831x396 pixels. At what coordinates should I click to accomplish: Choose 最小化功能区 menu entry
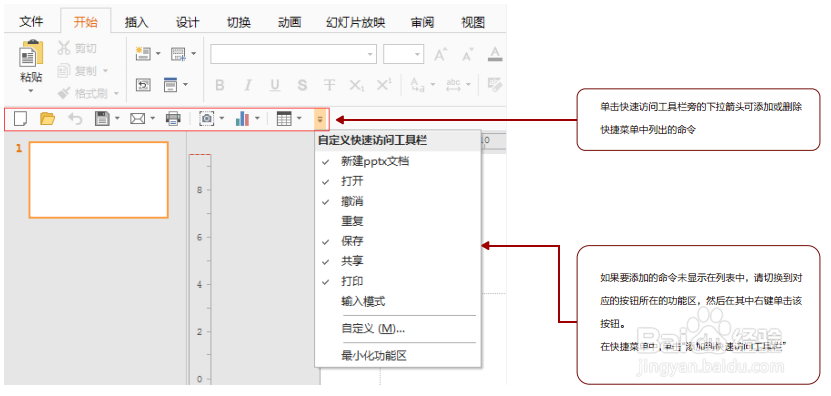pyautogui.click(x=397, y=356)
